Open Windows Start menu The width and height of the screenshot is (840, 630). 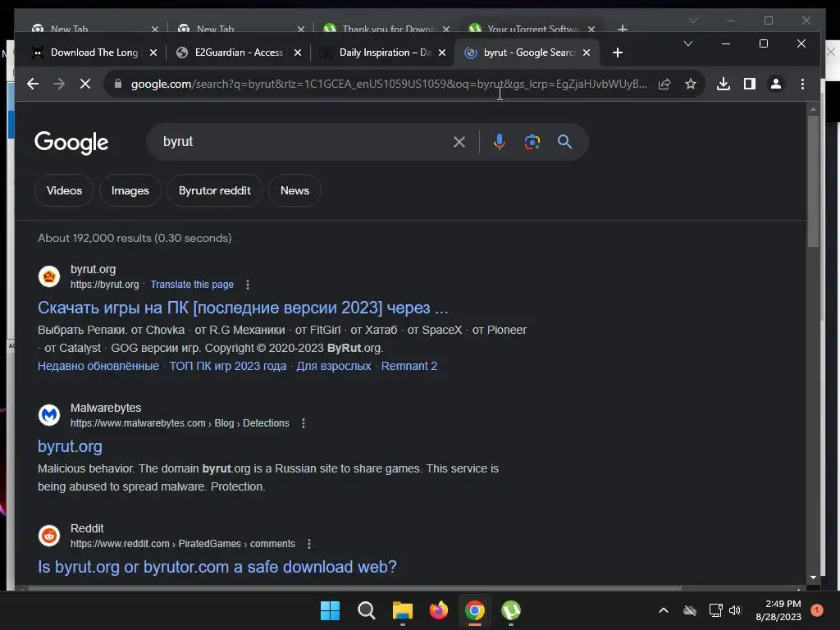pyautogui.click(x=330, y=610)
